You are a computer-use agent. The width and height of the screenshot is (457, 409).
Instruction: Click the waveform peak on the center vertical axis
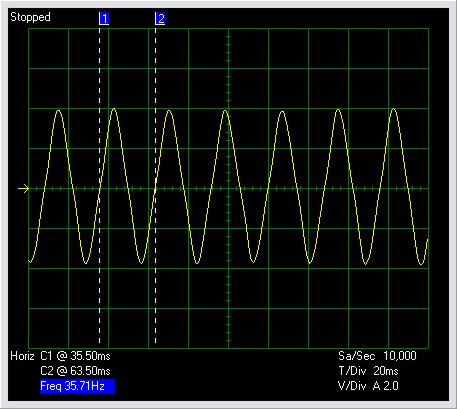coord(226,110)
